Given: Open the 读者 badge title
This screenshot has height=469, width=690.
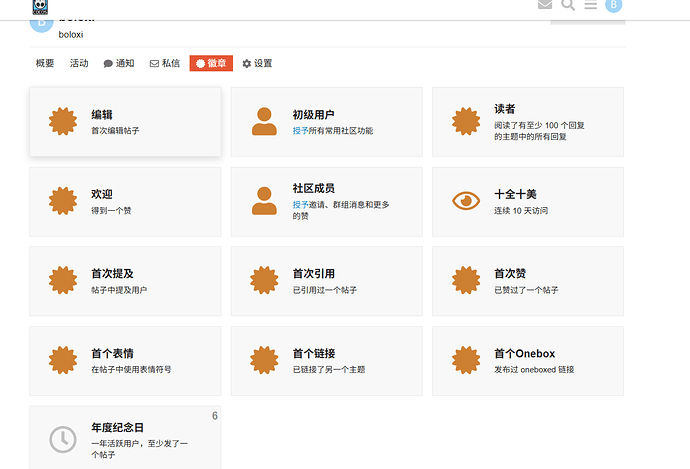Looking at the screenshot, I should coord(505,109).
